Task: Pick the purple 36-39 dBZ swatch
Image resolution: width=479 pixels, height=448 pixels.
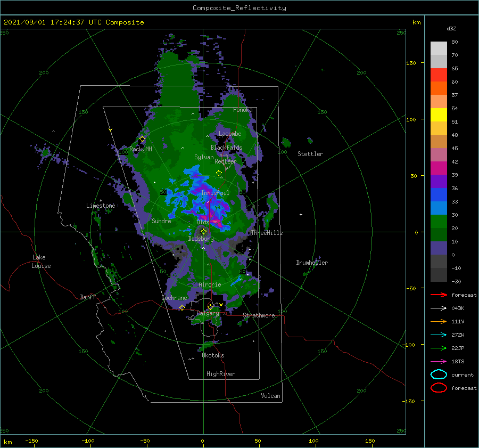Action: click(439, 182)
